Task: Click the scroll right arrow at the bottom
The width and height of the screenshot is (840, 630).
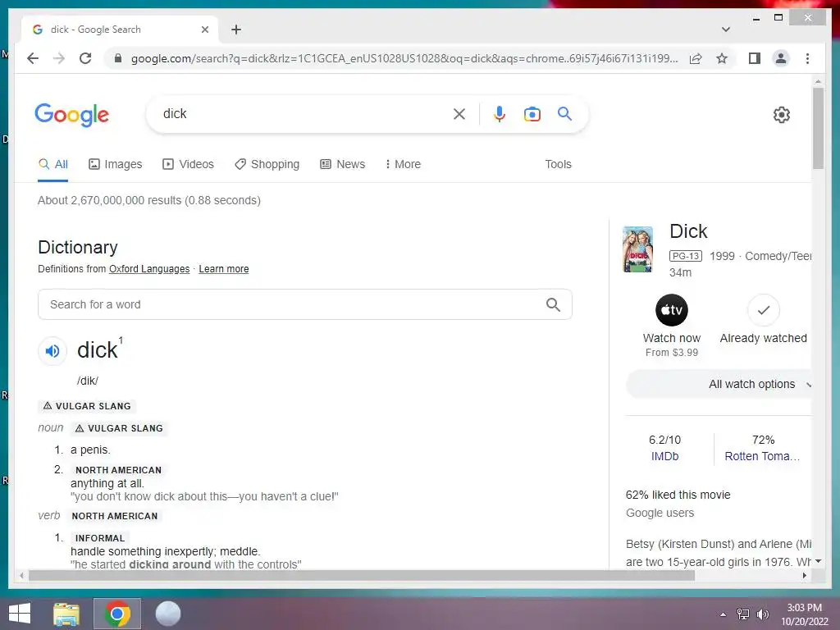Action: (804, 575)
